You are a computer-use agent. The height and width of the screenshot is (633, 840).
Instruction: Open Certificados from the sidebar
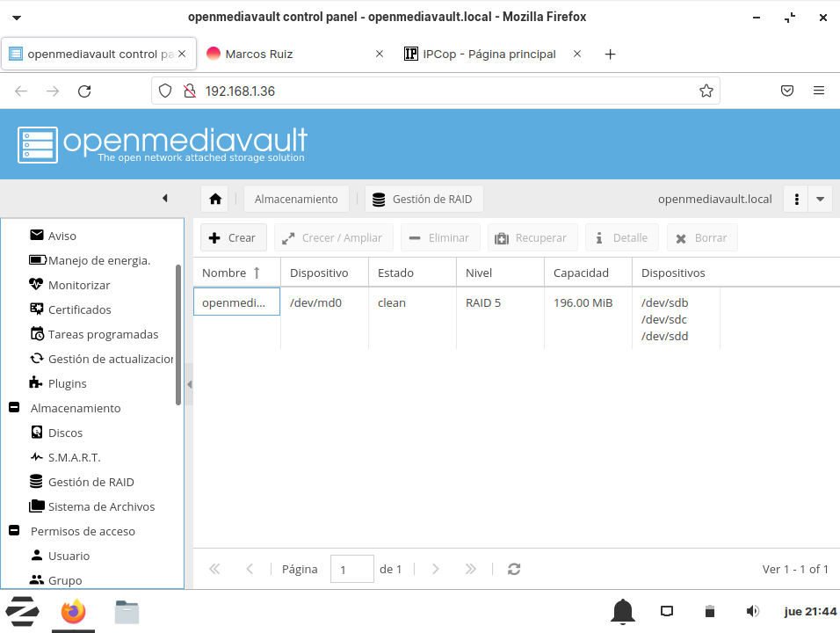click(79, 309)
